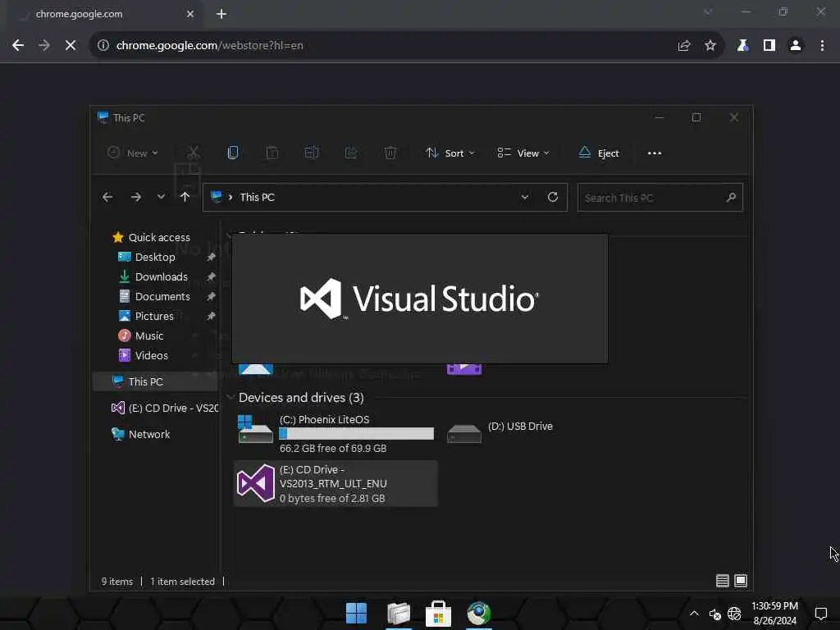
Task: Go forward in File Explorer
Action: coord(136,197)
